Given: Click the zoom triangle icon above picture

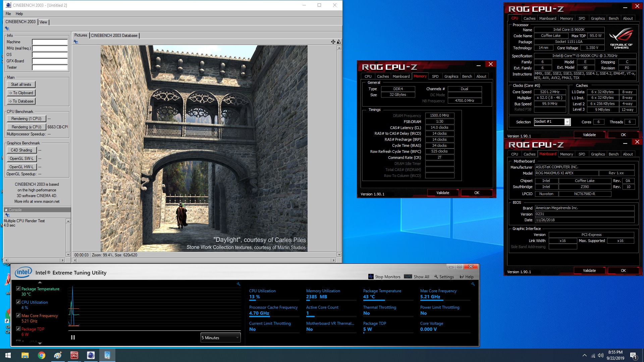Looking at the screenshot, I should 339,42.
